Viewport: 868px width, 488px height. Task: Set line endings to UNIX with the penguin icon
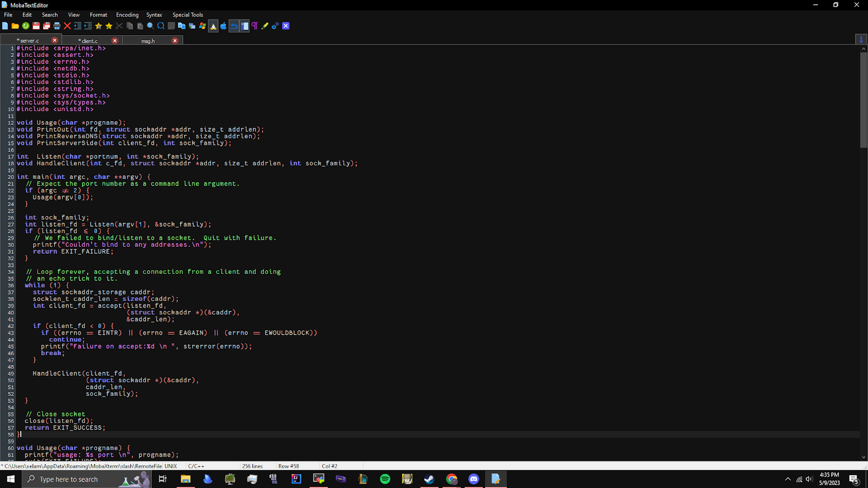pos(213,26)
